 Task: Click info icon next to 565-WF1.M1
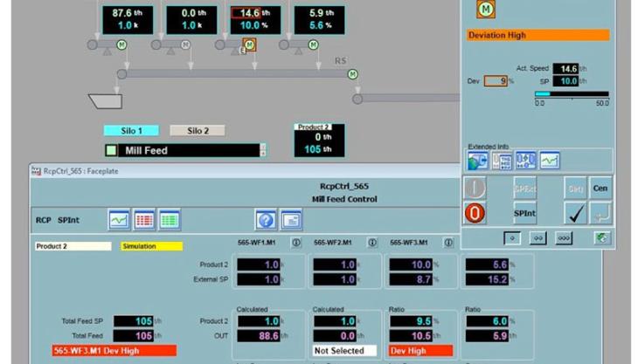pyautogui.click(x=296, y=243)
